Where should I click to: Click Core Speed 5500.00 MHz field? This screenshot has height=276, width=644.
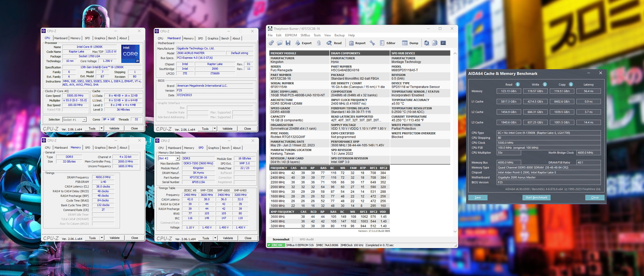[75, 96]
